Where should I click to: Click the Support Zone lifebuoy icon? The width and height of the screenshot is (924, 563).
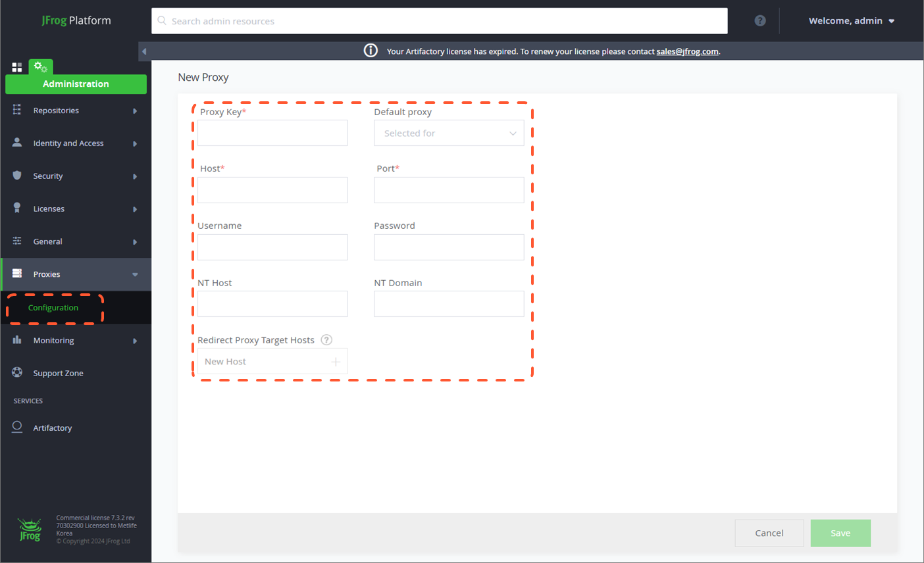pyautogui.click(x=17, y=372)
